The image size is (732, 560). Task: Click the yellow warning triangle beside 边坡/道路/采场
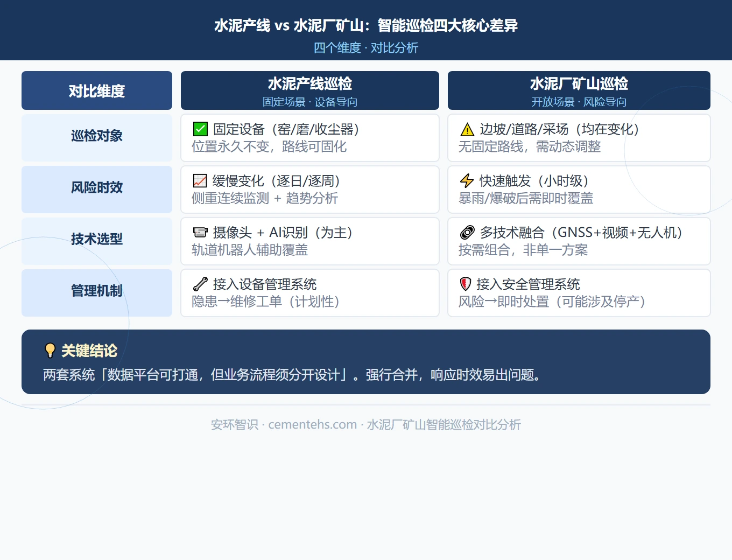(x=467, y=129)
